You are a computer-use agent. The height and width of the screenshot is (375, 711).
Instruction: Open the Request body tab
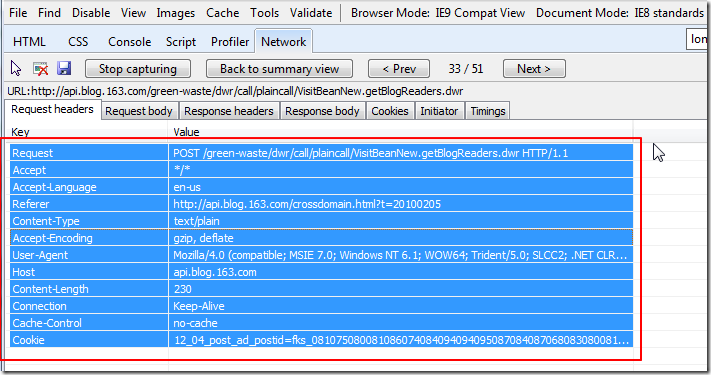[x=139, y=111]
